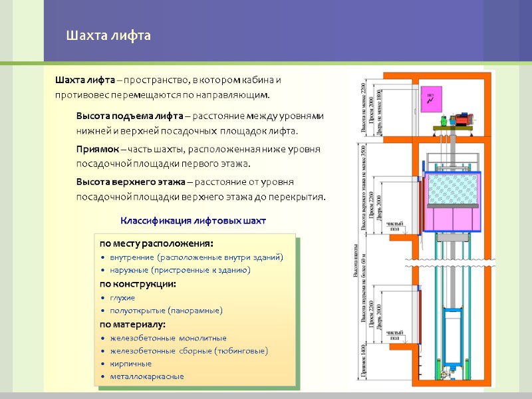532x399 pixels.
Task: Select the bold term "Высота подъема лифта"
Action: [130, 116]
